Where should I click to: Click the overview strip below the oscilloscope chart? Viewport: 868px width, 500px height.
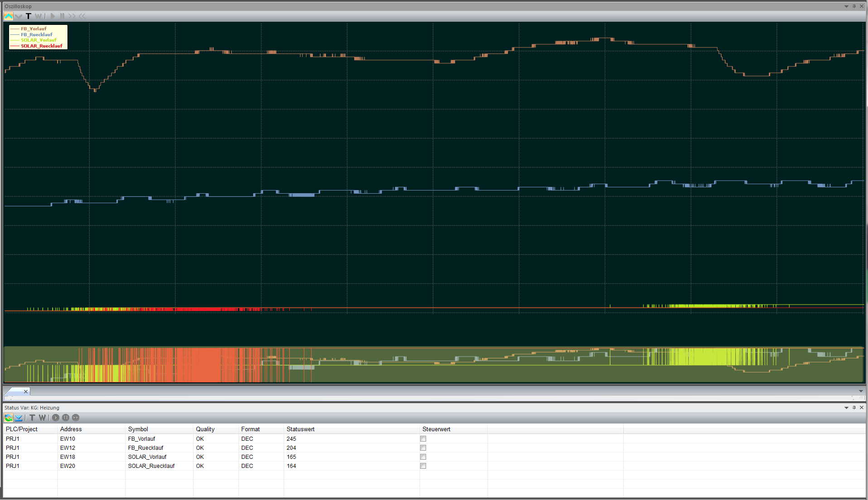tap(434, 365)
